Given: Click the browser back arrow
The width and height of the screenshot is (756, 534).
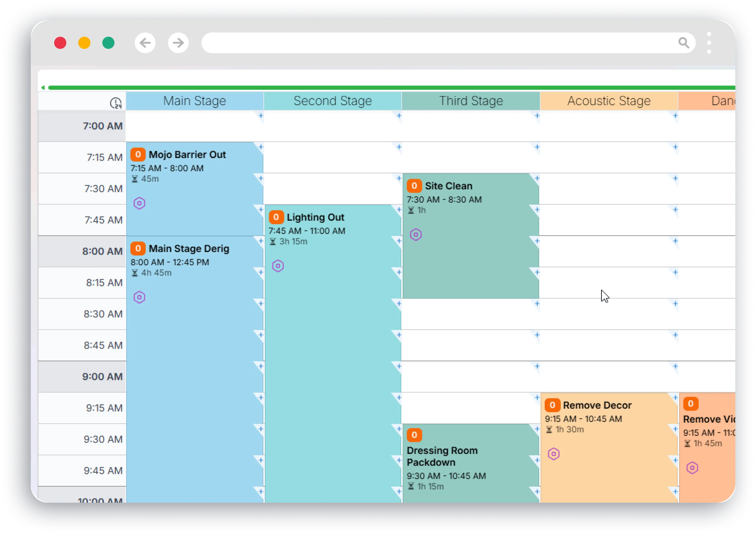Looking at the screenshot, I should pos(145,43).
